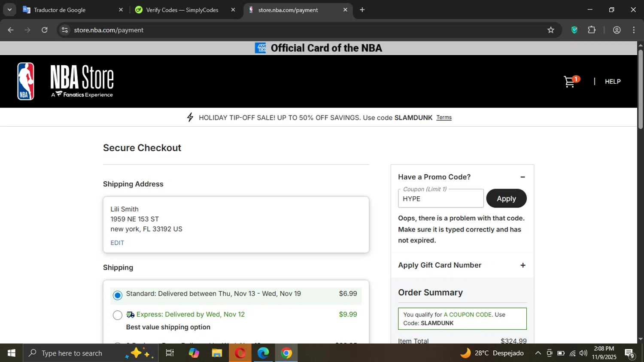Open the Chrome three-dot menu
This screenshot has width=644, height=362.
[634, 30]
